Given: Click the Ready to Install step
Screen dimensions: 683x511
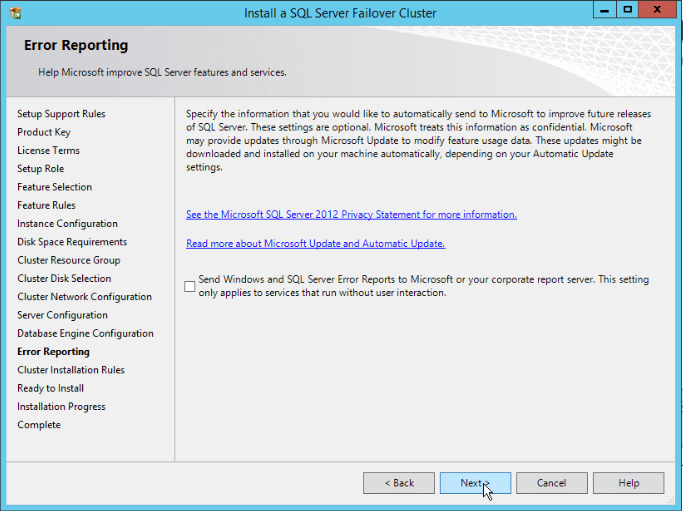Looking at the screenshot, I should (50, 388).
